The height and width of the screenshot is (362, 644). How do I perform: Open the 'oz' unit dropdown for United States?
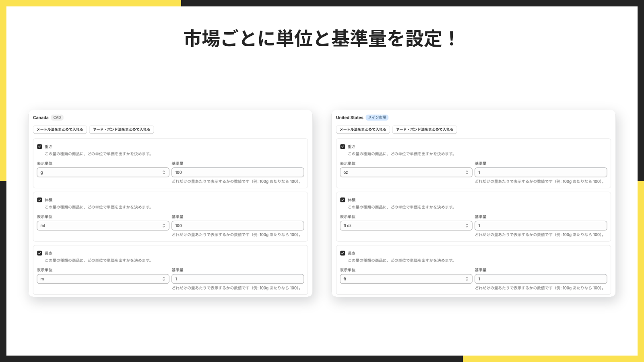pos(406,173)
